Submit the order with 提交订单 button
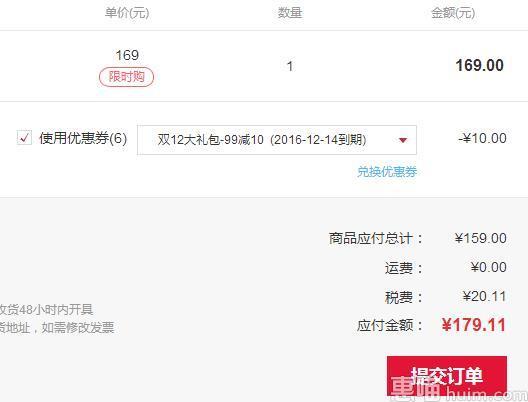The image size is (528, 402). [x=447, y=376]
